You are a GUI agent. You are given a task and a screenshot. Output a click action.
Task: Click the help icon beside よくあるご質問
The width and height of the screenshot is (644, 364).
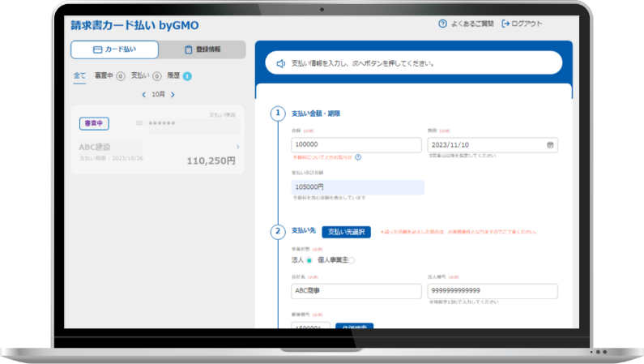442,24
